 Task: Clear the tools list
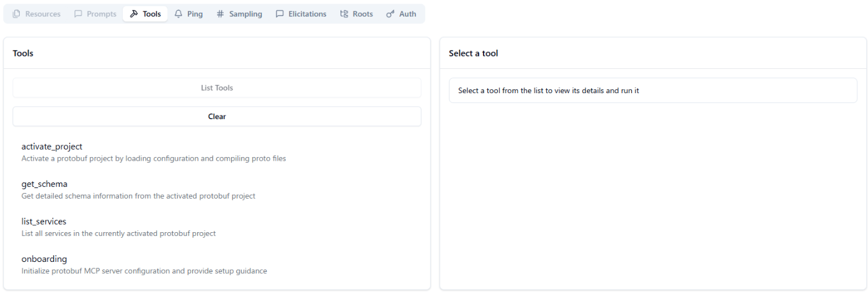[x=217, y=116]
